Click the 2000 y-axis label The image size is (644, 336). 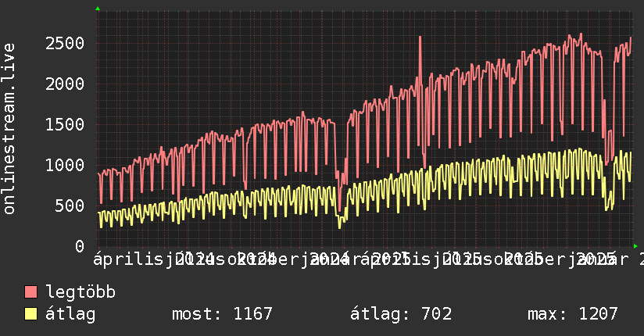[65, 84]
